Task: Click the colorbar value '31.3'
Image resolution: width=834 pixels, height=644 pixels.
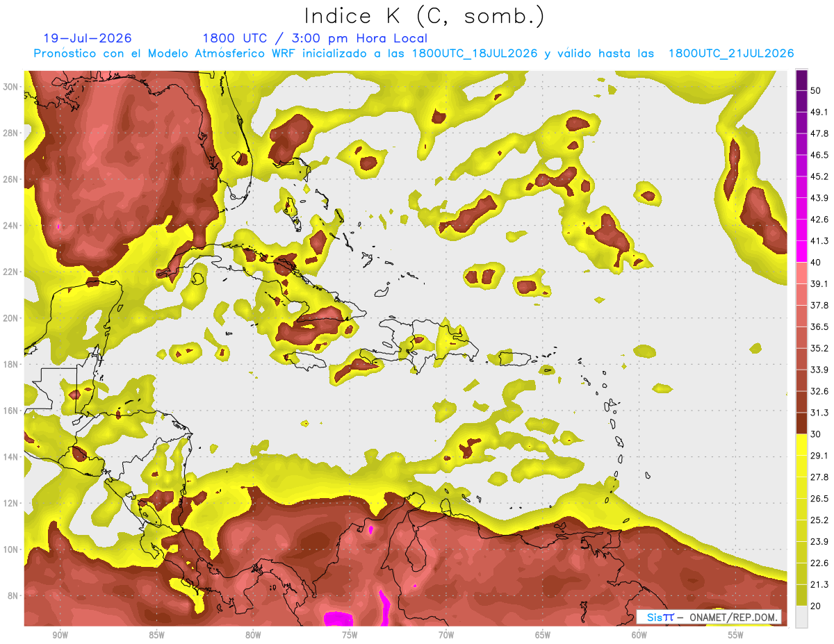Action: click(819, 413)
